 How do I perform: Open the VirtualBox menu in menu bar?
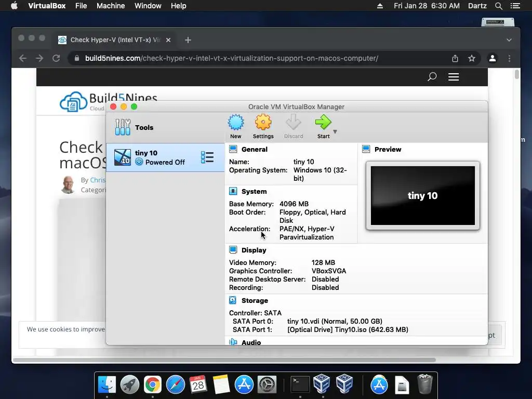click(47, 6)
